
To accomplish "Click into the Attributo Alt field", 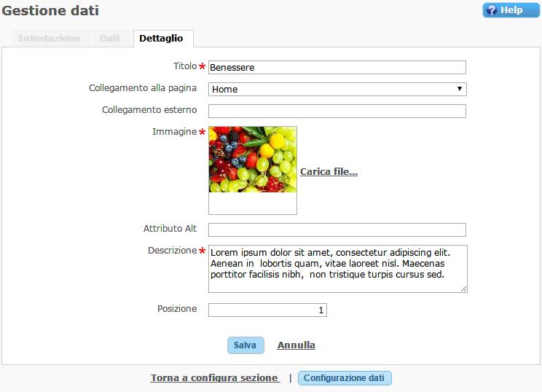I will click(337, 230).
